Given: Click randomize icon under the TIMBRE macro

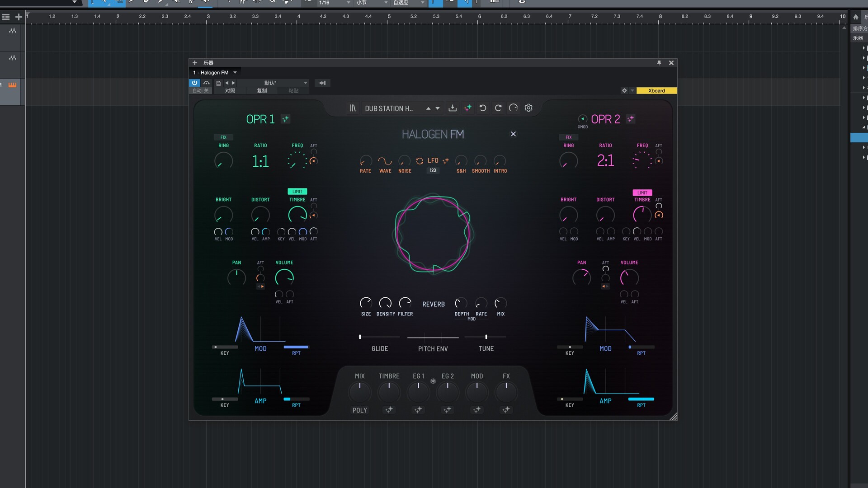Looking at the screenshot, I should 389,410.
